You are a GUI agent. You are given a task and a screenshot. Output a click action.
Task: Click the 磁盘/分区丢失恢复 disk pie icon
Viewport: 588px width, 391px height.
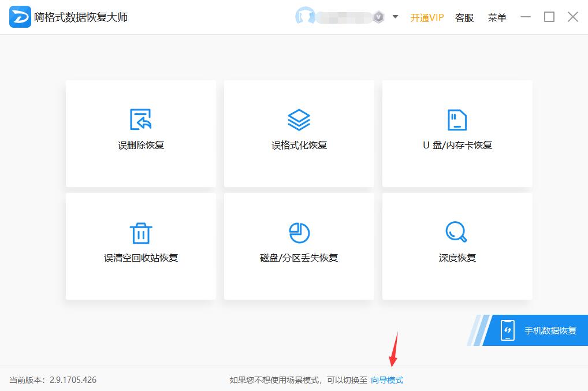[299, 232]
